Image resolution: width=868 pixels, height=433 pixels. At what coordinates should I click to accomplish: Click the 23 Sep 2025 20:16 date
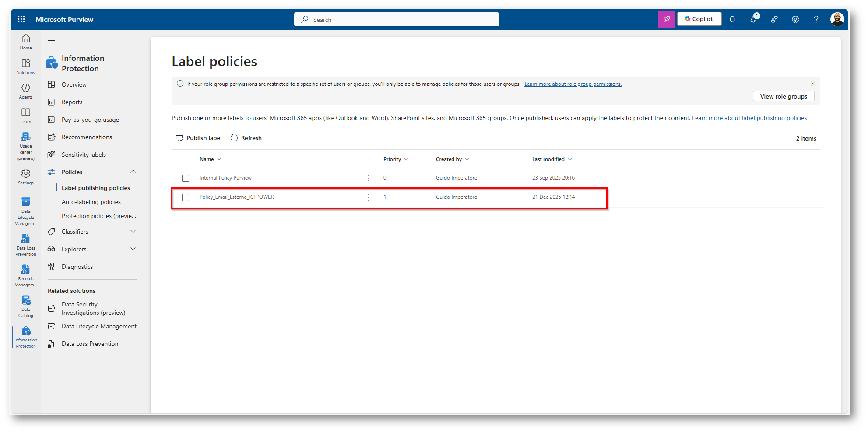click(553, 178)
